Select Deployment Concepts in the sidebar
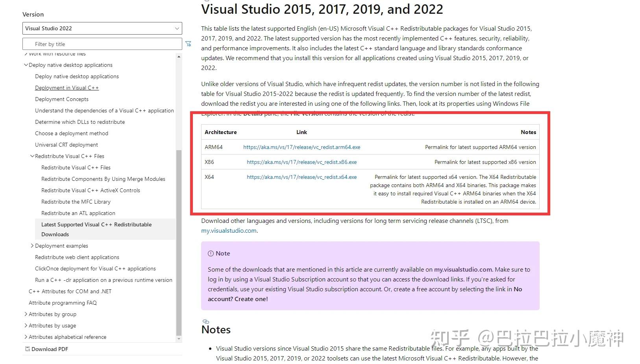Image resolution: width=640 pixels, height=364 pixels. point(62,99)
